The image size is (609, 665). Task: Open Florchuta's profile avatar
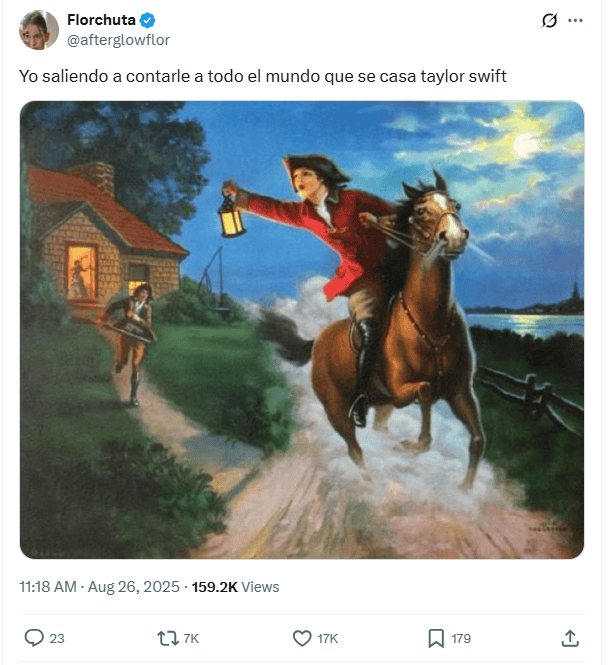[x=39, y=30]
